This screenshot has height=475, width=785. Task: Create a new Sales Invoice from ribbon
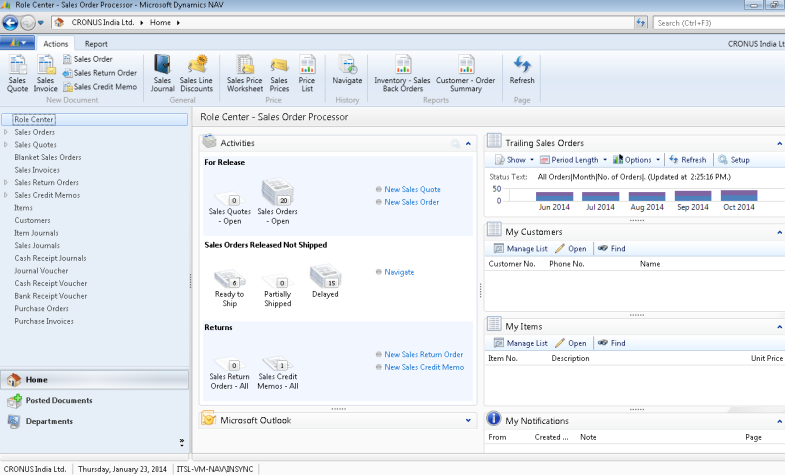[46, 74]
